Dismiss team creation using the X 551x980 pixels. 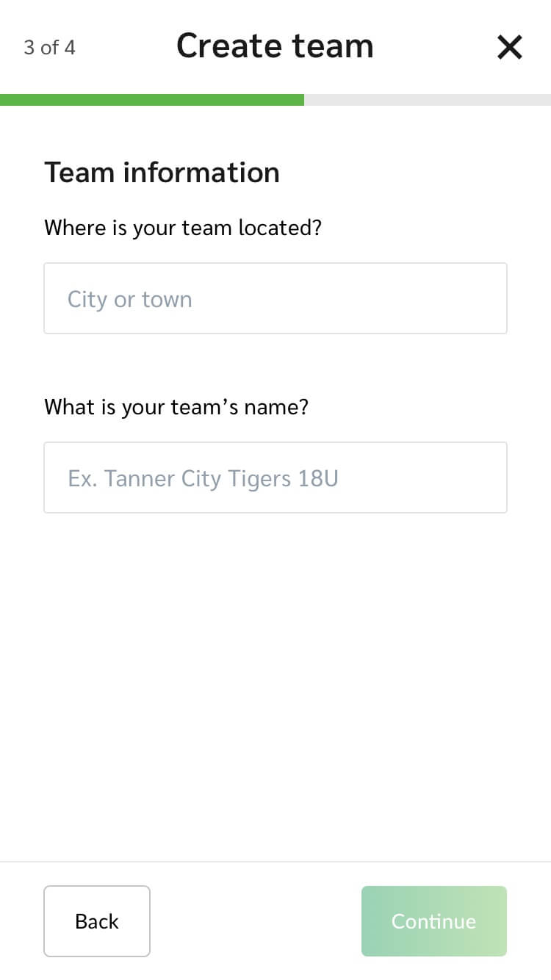tap(509, 48)
